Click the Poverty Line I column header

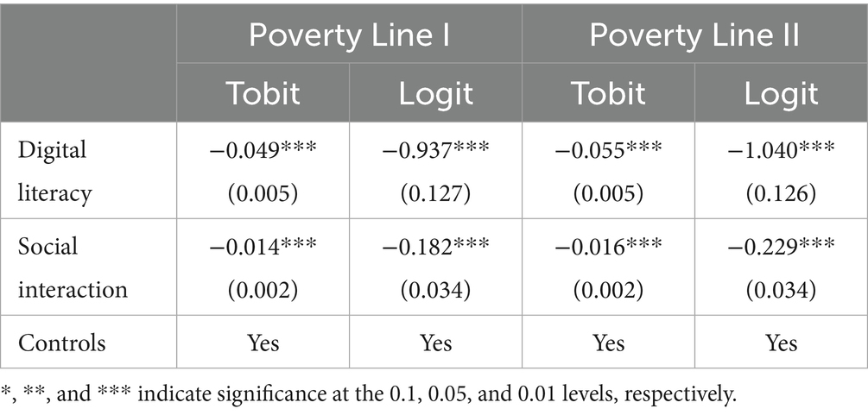(349, 36)
